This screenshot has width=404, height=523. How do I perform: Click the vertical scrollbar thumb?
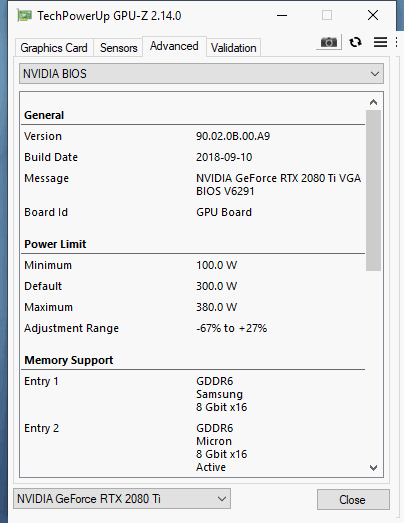tap(373, 190)
